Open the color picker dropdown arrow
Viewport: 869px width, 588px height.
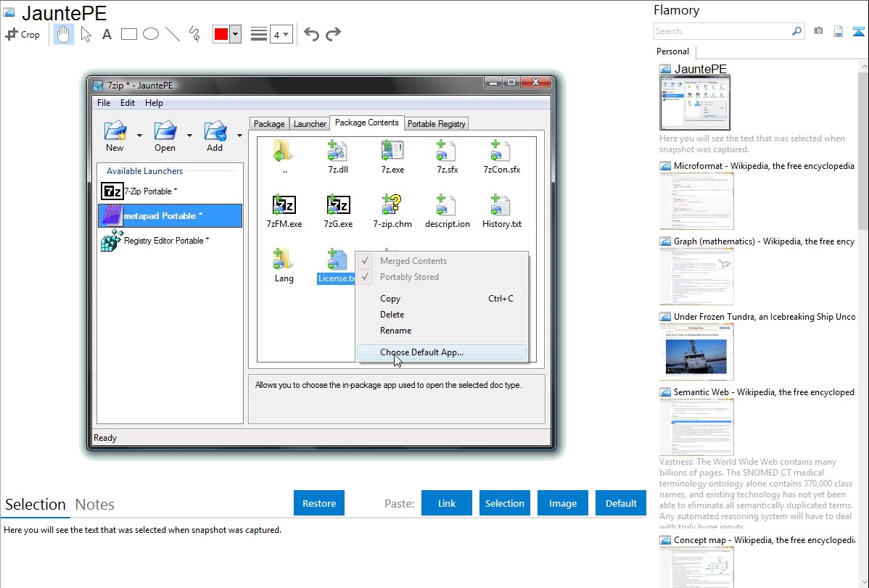click(236, 34)
